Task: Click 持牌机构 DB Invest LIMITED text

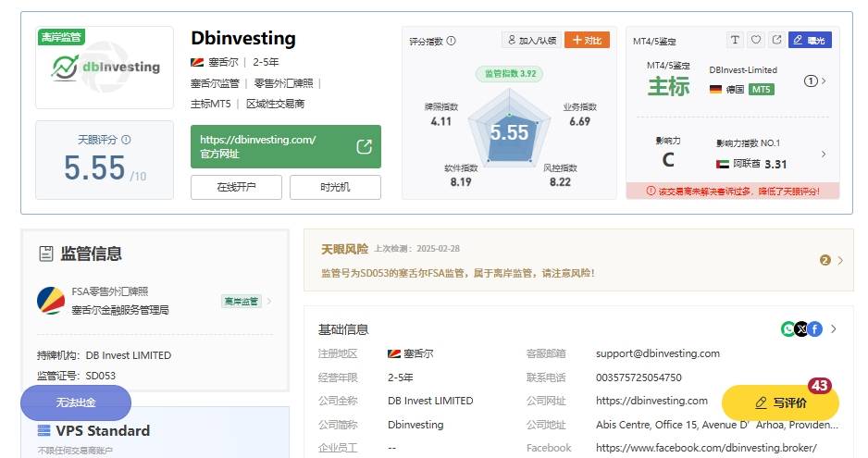Action: tap(104, 355)
